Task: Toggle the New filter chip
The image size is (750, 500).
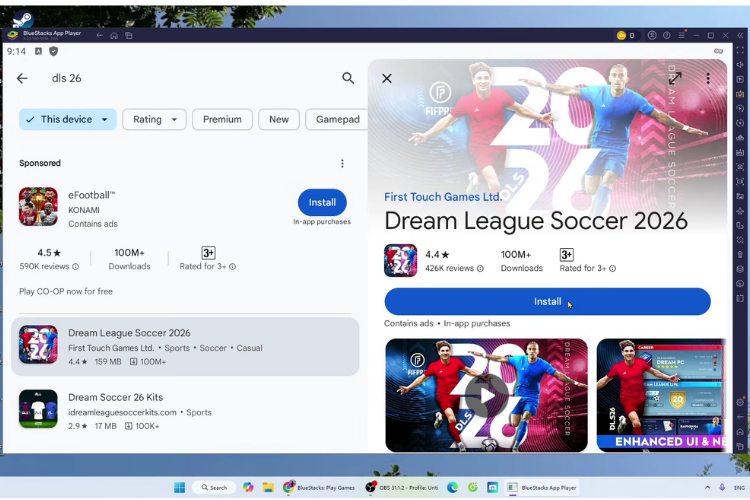Action: pos(279,120)
